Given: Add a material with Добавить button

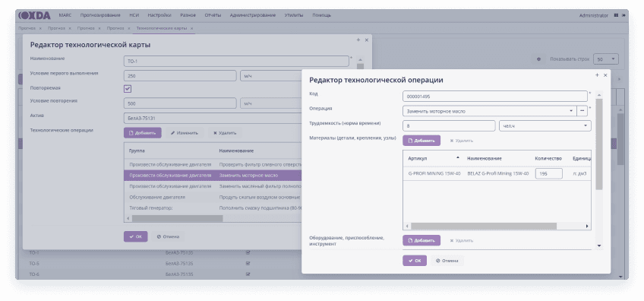Looking at the screenshot, I should point(421,141).
